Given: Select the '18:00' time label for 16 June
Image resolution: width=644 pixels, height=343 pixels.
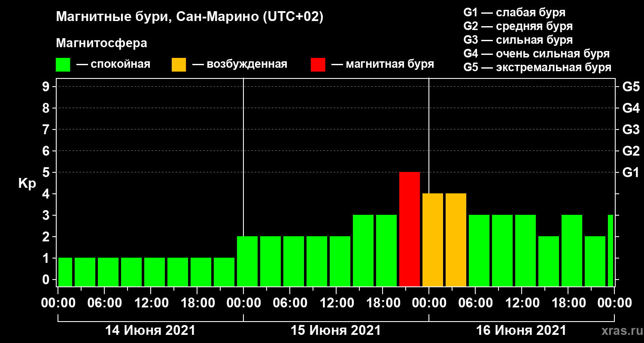Looking at the screenshot, I should coord(568,303).
